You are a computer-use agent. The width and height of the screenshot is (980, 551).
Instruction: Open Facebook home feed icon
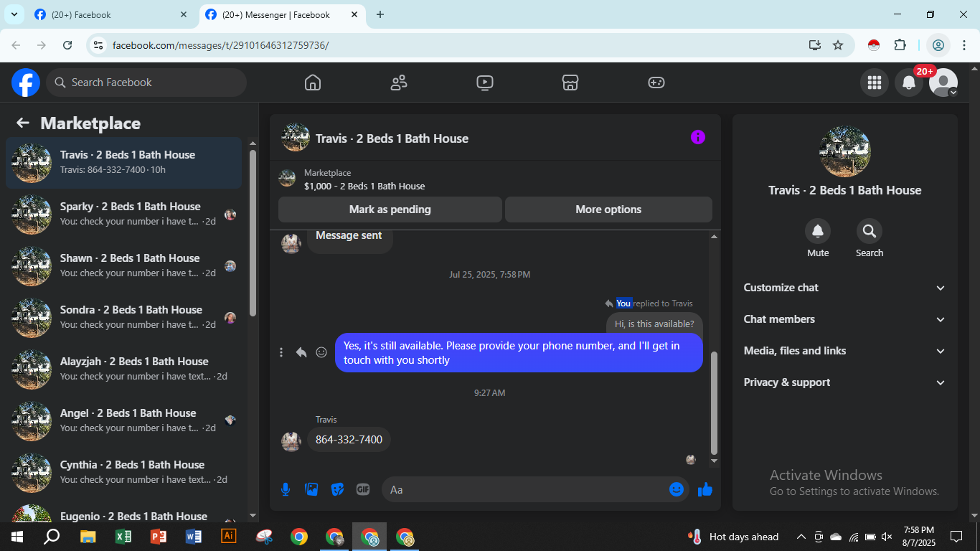tap(313, 83)
